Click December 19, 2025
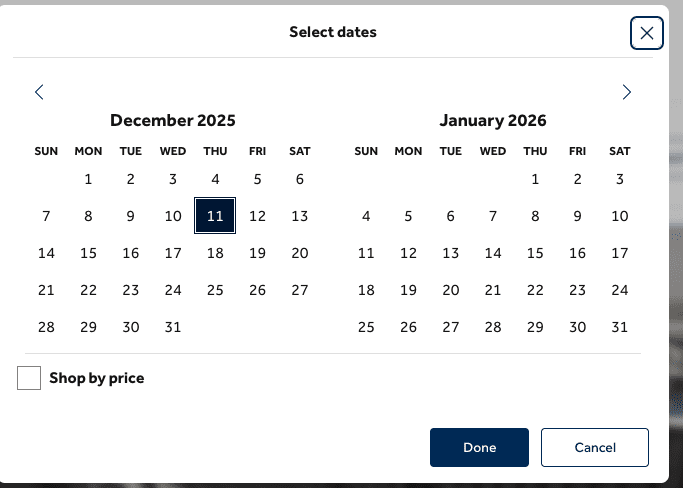 (257, 253)
